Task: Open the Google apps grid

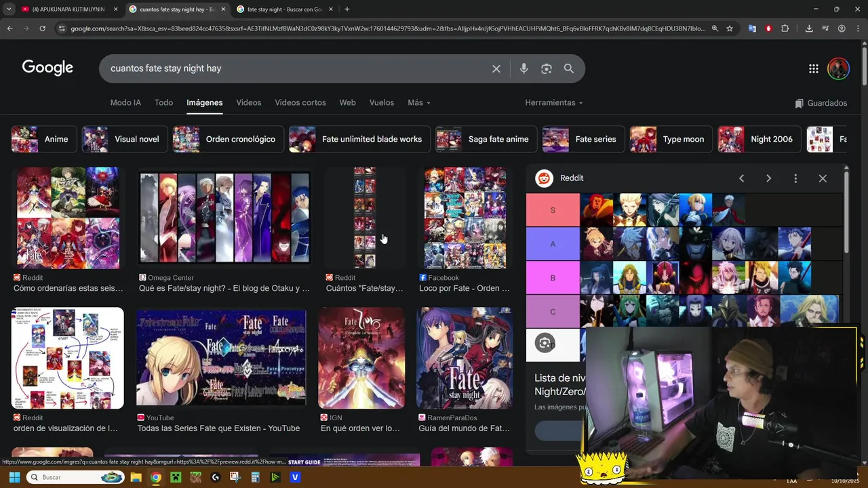Action: [814, 68]
